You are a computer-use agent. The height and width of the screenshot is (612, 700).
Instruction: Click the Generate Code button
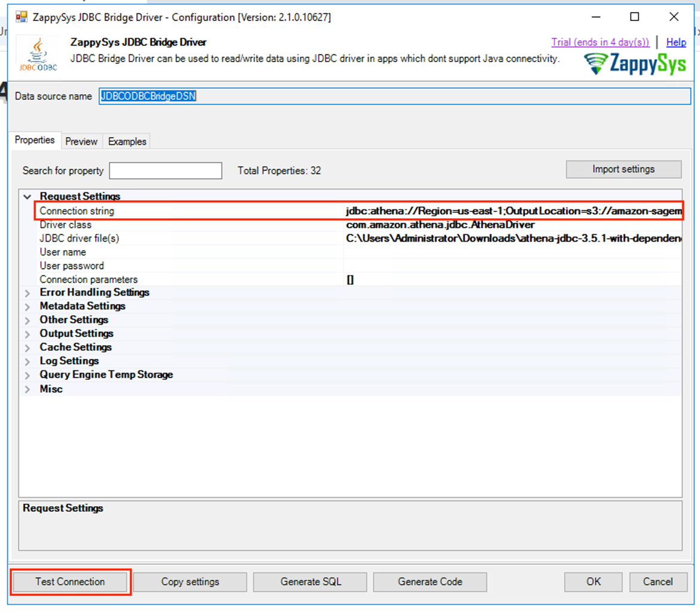click(430, 581)
